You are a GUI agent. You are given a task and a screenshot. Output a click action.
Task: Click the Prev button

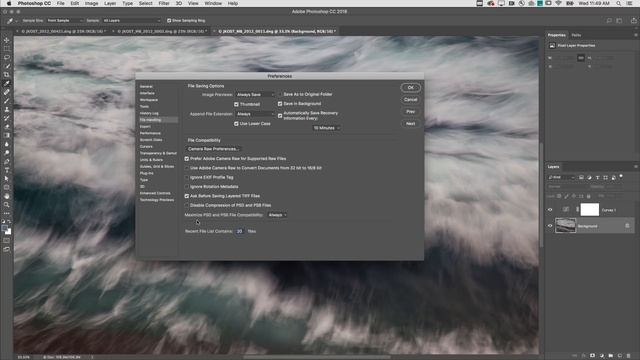[x=410, y=111]
